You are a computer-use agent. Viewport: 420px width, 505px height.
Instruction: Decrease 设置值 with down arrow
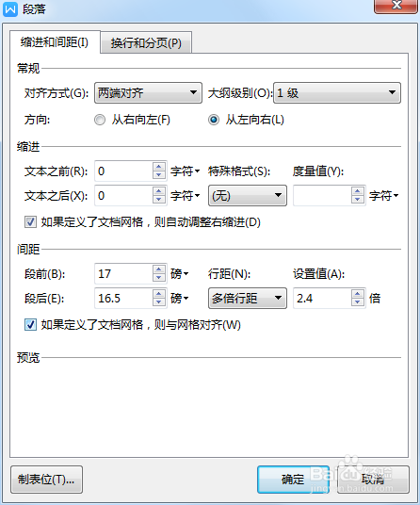click(358, 302)
